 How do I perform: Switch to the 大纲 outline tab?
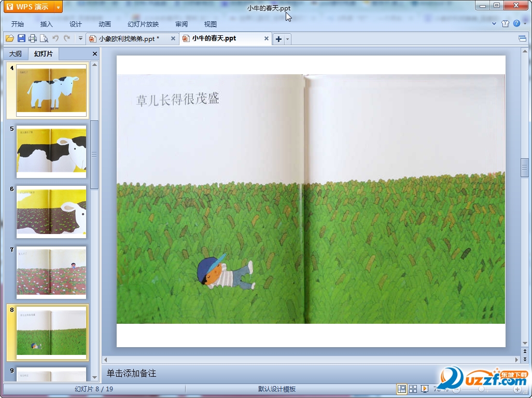click(x=15, y=53)
